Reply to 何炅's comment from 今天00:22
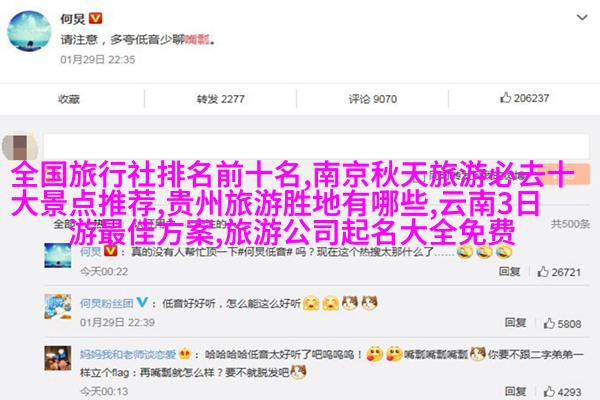Viewport: 600px width, 400px height. (509, 271)
